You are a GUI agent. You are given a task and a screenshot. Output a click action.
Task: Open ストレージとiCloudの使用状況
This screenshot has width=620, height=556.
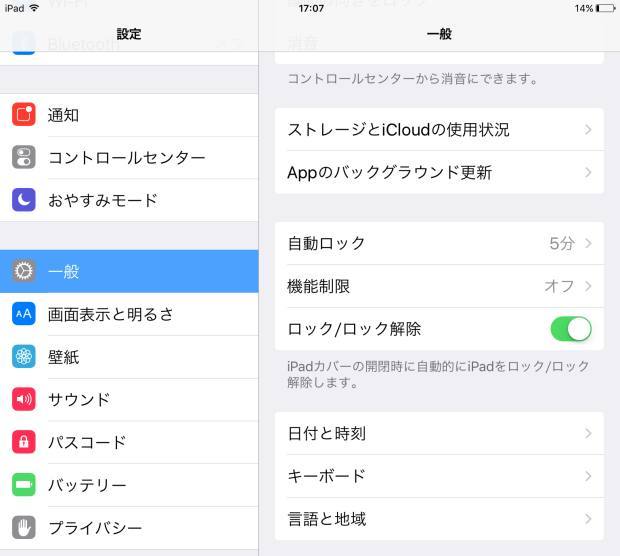tap(438, 130)
